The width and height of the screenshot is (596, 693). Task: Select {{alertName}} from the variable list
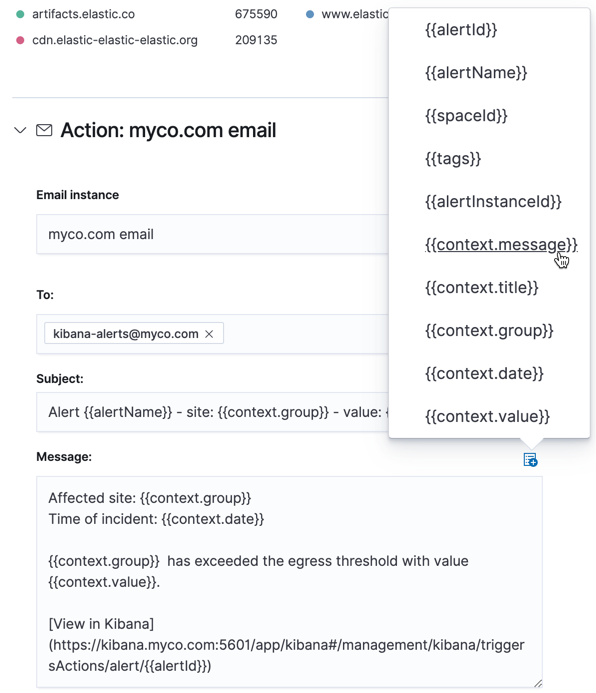coord(476,72)
